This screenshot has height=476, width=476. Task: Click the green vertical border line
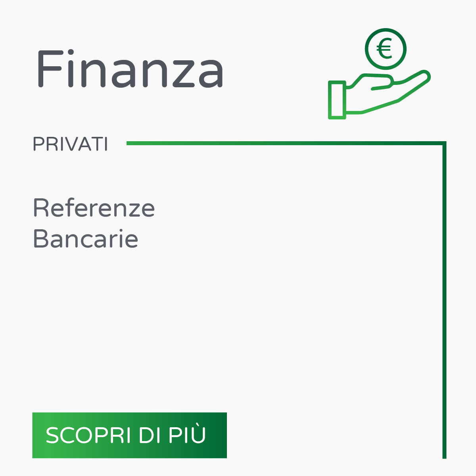(x=444, y=301)
